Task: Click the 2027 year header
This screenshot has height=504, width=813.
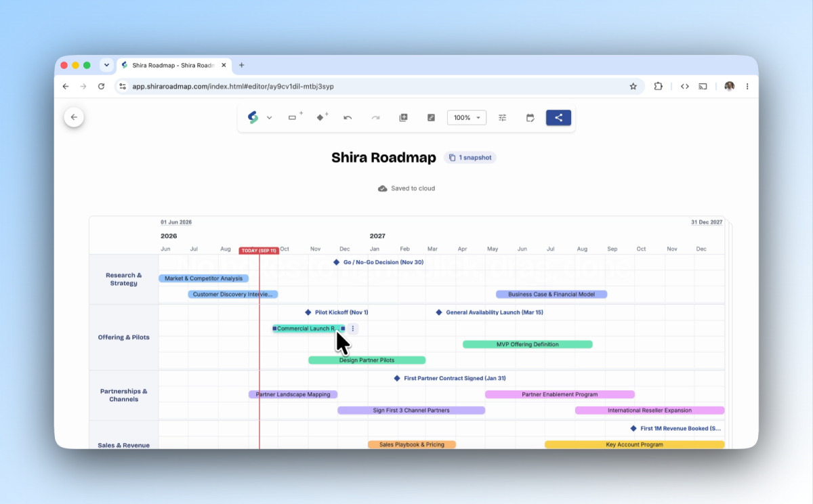Action: pos(377,236)
